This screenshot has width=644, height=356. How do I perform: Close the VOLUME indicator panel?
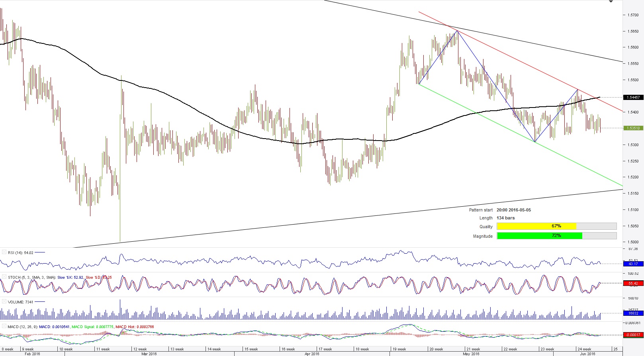(4, 301)
